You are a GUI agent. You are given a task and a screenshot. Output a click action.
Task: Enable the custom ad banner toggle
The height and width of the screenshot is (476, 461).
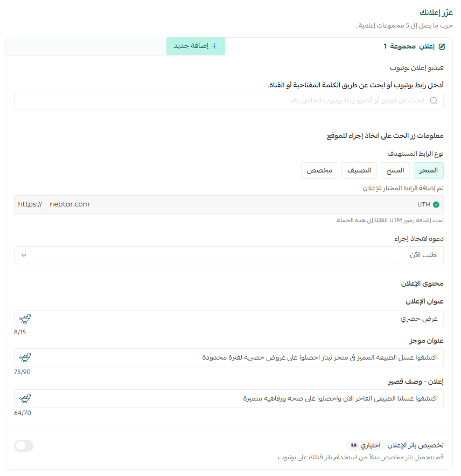coord(24,446)
